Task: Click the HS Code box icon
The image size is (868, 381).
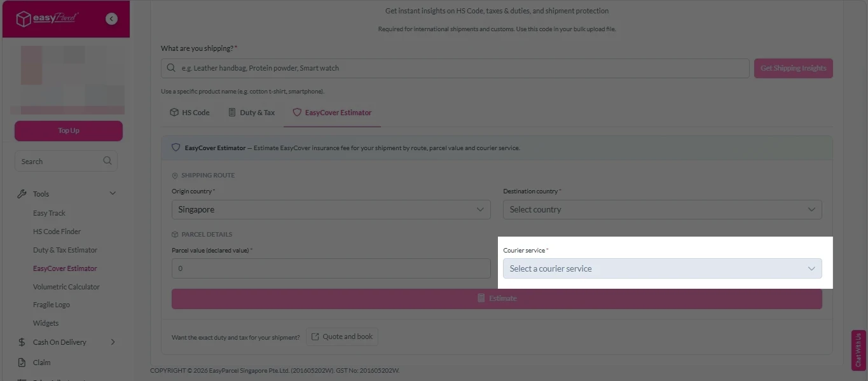Action: coord(174,113)
